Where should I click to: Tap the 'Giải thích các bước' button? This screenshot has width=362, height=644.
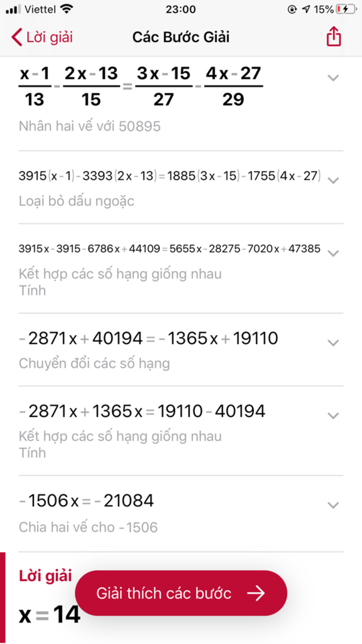tap(181, 593)
